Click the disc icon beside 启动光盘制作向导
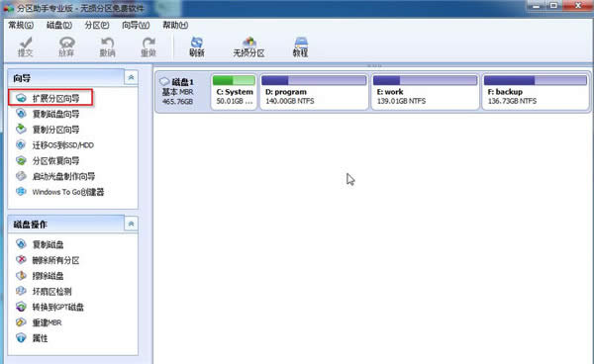This screenshot has height=364, width=594. tap(21, 176)
